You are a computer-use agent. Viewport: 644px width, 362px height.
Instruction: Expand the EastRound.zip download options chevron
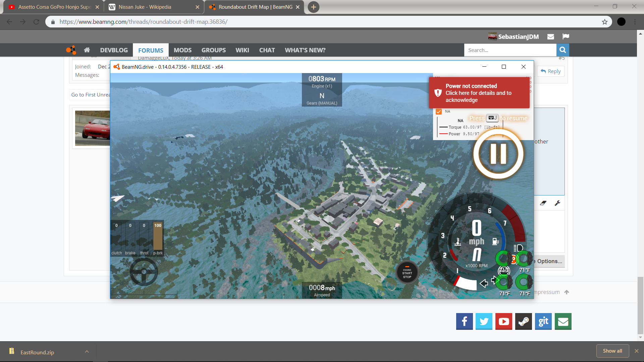click(87, 352)
